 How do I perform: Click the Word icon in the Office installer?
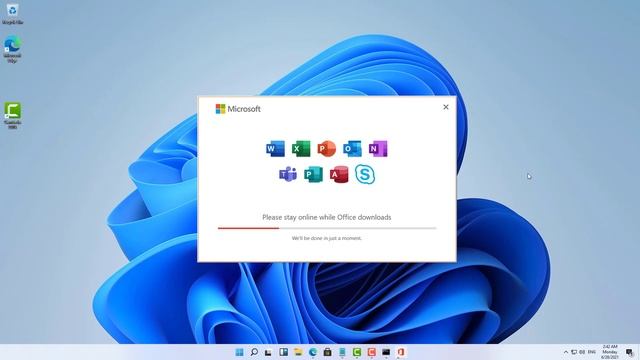pos(275,149)
